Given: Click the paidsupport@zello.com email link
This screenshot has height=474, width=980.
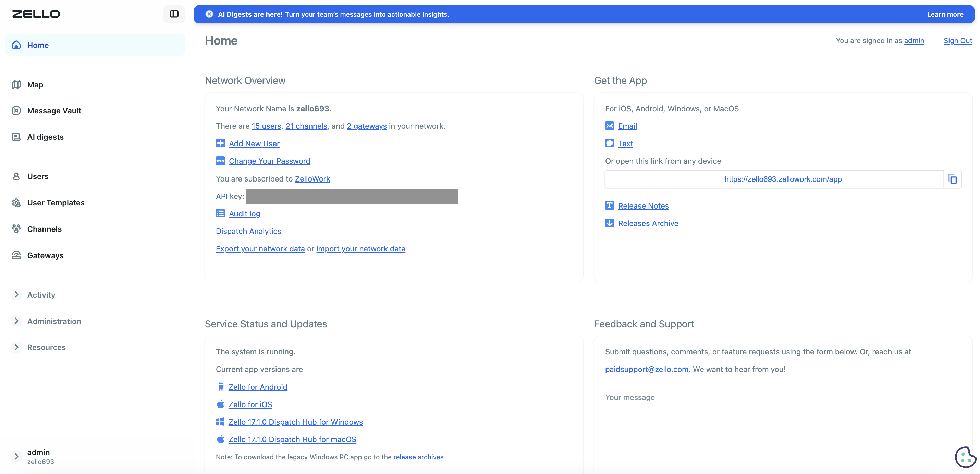Looking at the screenshot, I should click(x=646, y=369).
